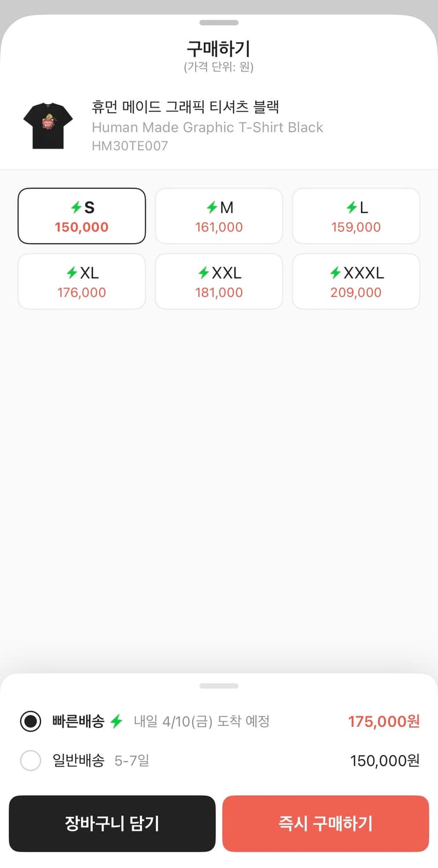Open the black T-shirt product thumbnail
The image size is (438, 868).
48,126
